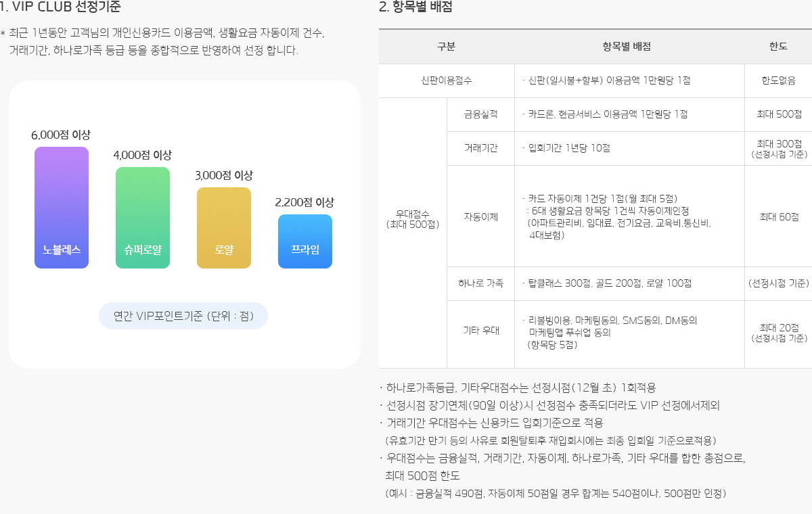This screenshot has width=812, height=514.
Task: Click the 2. 항목별 배점 heading
Action: click(x=415, y=7)
